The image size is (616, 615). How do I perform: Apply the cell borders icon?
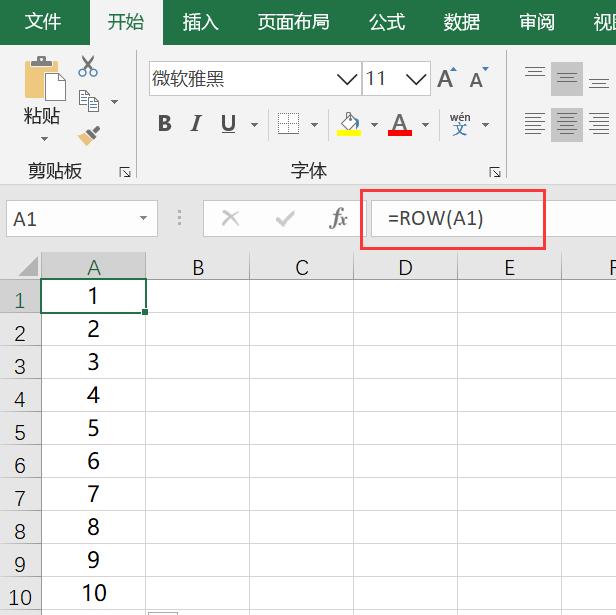pyautogui.click(x=288, y=124)
